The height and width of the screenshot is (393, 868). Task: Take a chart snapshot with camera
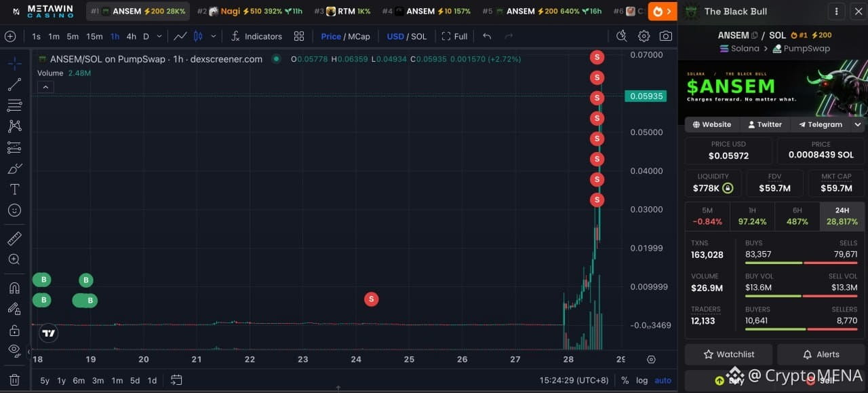click(x=666, y=36)
